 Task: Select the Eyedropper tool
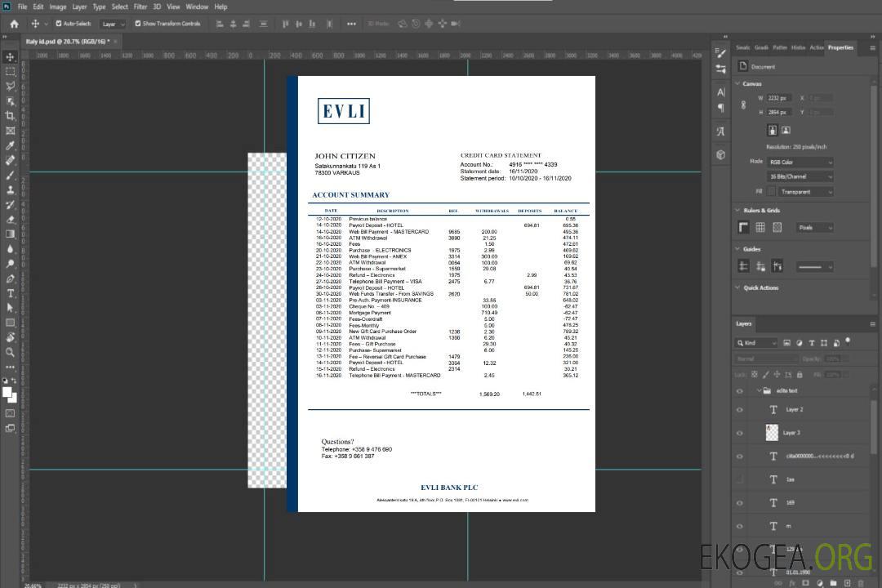(x=10, y=145)
